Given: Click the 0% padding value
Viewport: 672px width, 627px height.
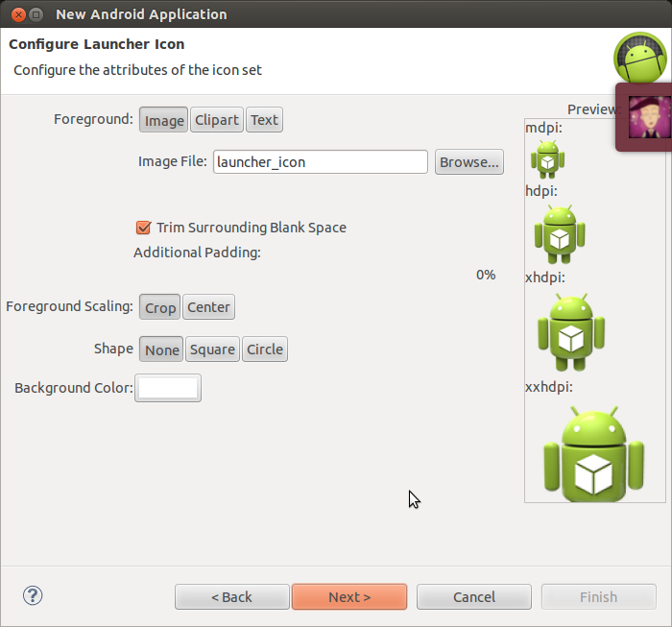Looking at the screenshot, I should pyautogui.click(x=486, y=275).
